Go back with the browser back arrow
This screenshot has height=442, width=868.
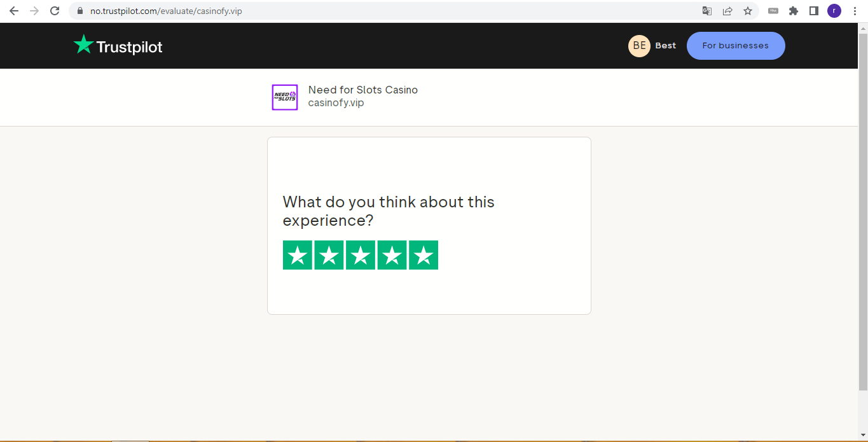point(14,11)
